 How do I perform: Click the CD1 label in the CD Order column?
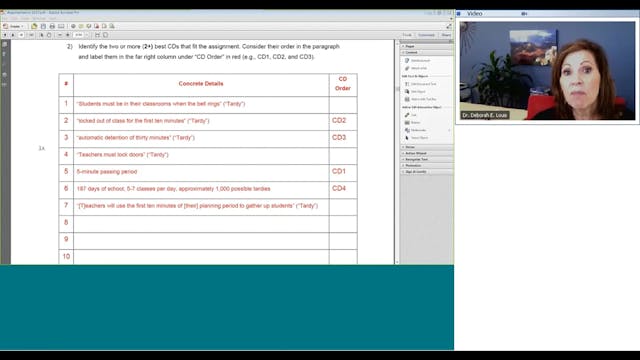[339, 171]
